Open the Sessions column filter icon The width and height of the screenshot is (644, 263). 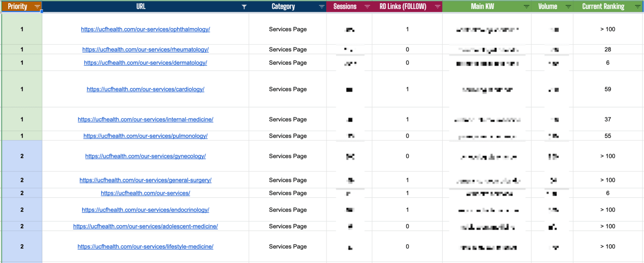pyautogui.click(x=367, y=7)
